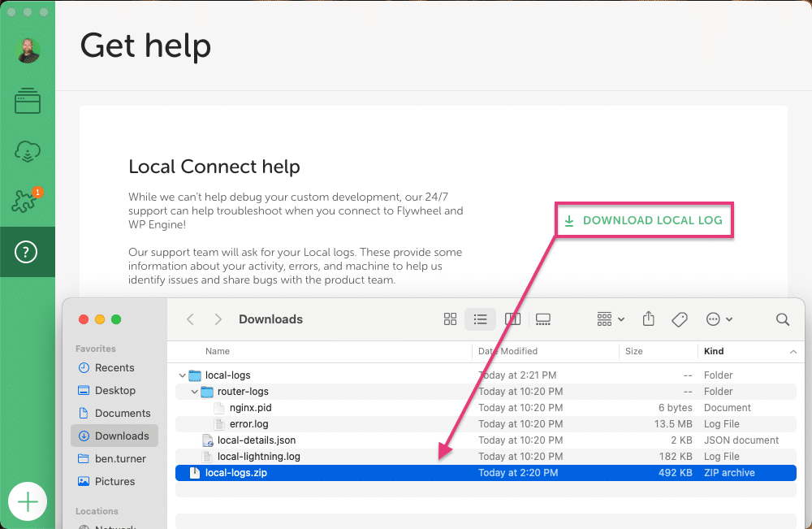Click the Finder Share icon
The width and height of the screenshot is (812, 529).
648,319
